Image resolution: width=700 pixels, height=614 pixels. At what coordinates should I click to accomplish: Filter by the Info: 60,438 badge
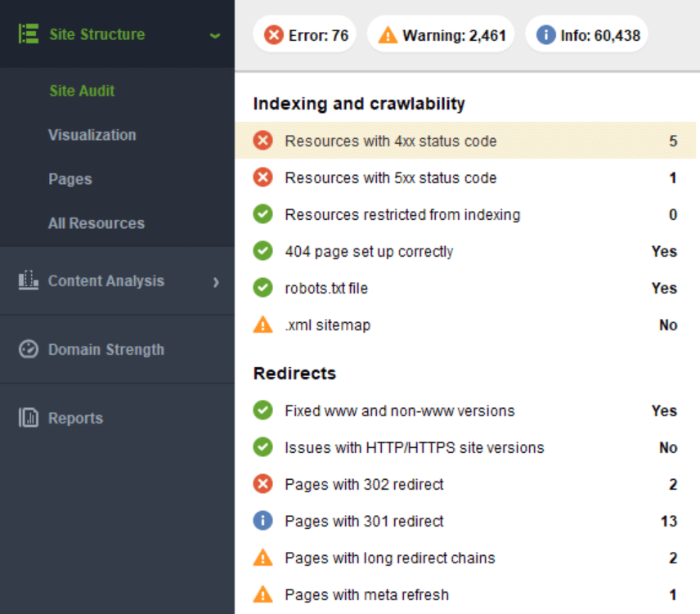(x=586, y=35)
